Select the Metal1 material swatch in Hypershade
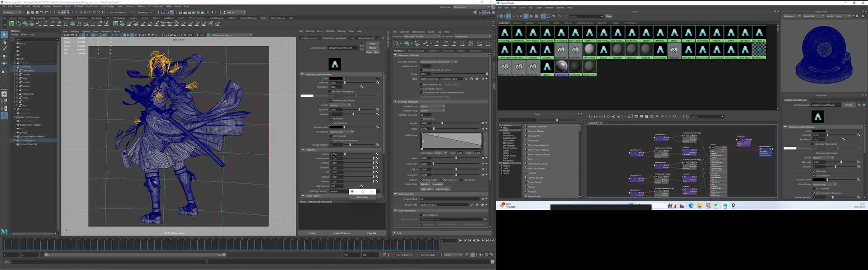Viewport: 868px width, 270px height. click(674, 34)
